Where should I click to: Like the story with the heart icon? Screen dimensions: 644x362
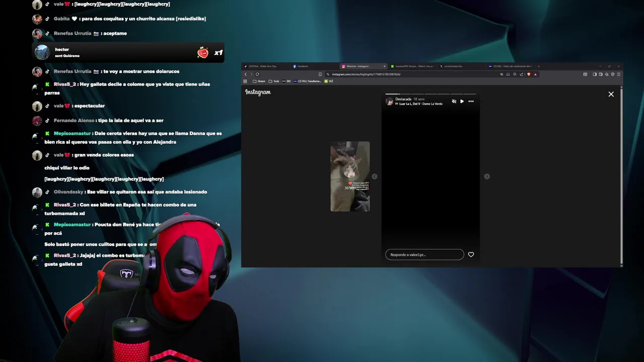471,254
